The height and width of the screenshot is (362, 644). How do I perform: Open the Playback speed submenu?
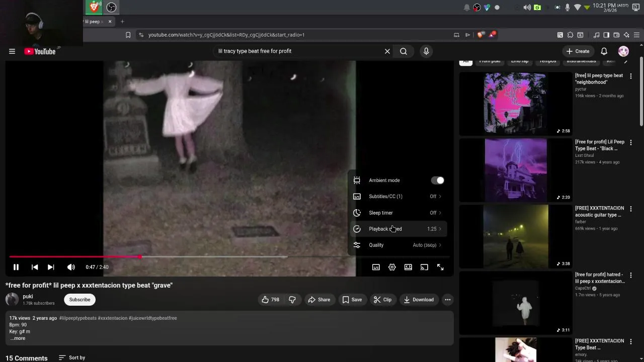coord(397,229)
